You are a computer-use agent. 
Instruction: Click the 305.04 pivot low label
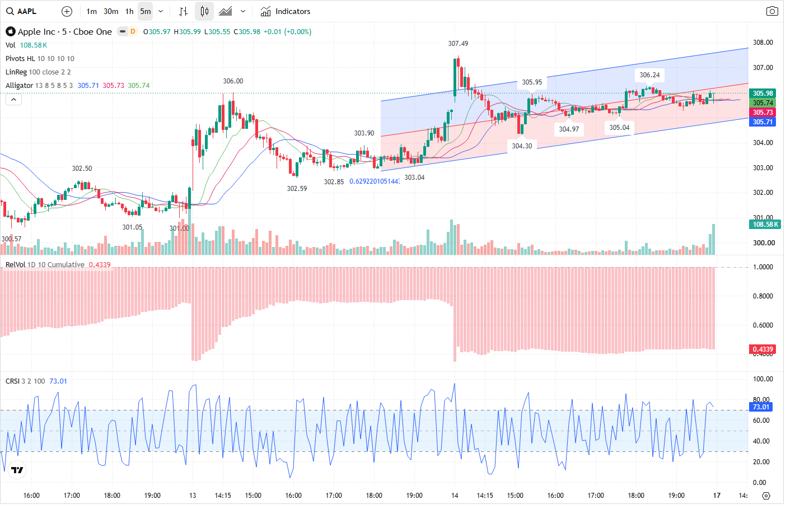click(619, 127)
